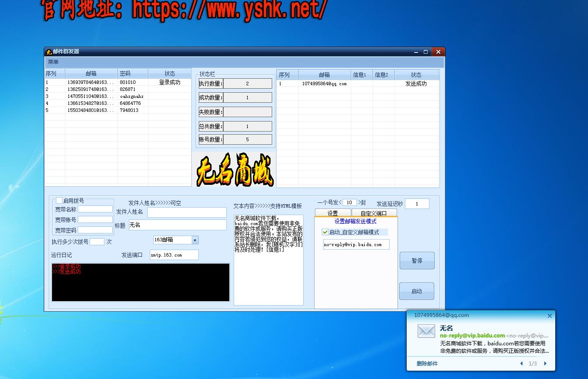The image size is (588, 379).
Task: Click recipient table 信息2 column header
Action: point(384,75)
